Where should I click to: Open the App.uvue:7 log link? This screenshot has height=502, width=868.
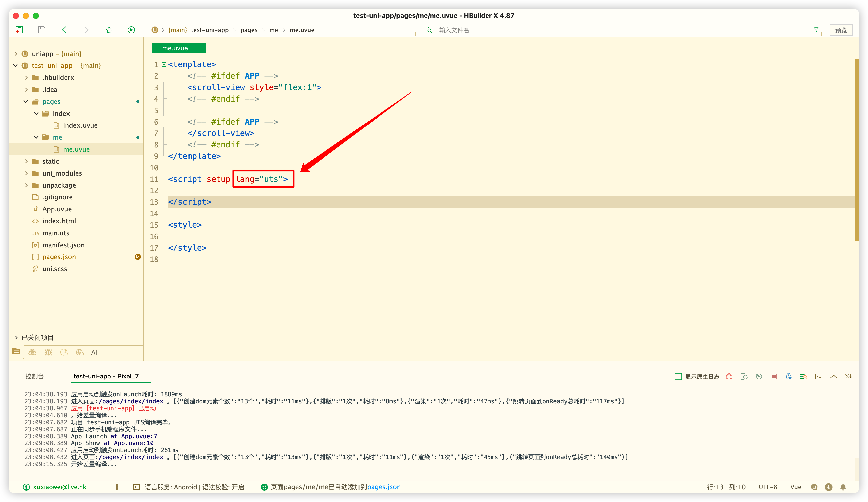pos(134,436)
